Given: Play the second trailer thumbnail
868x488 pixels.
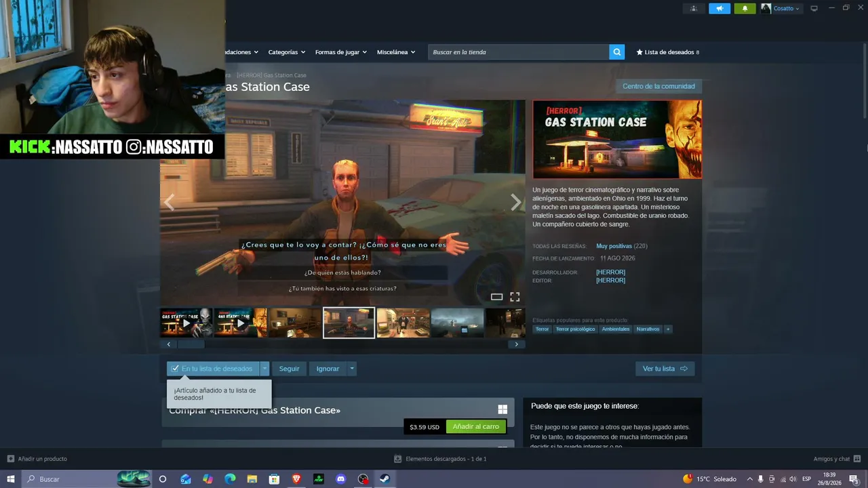Looking at the screenshot, I should (x=241, y=323).
